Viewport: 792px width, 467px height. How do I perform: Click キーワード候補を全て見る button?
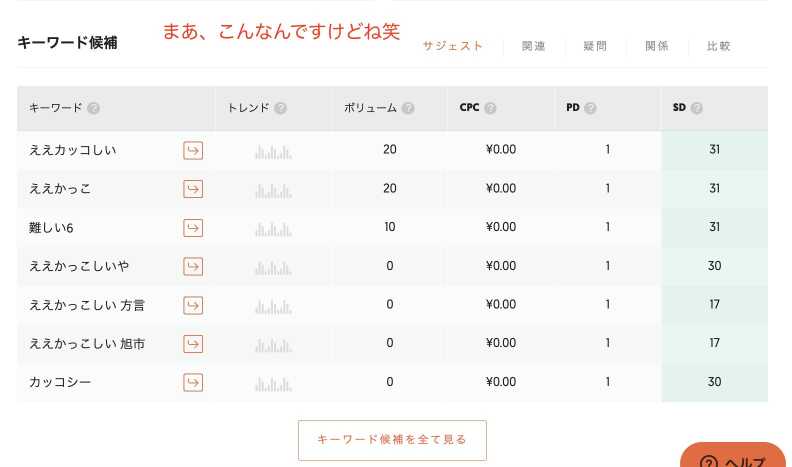click(x=392, y=440)
